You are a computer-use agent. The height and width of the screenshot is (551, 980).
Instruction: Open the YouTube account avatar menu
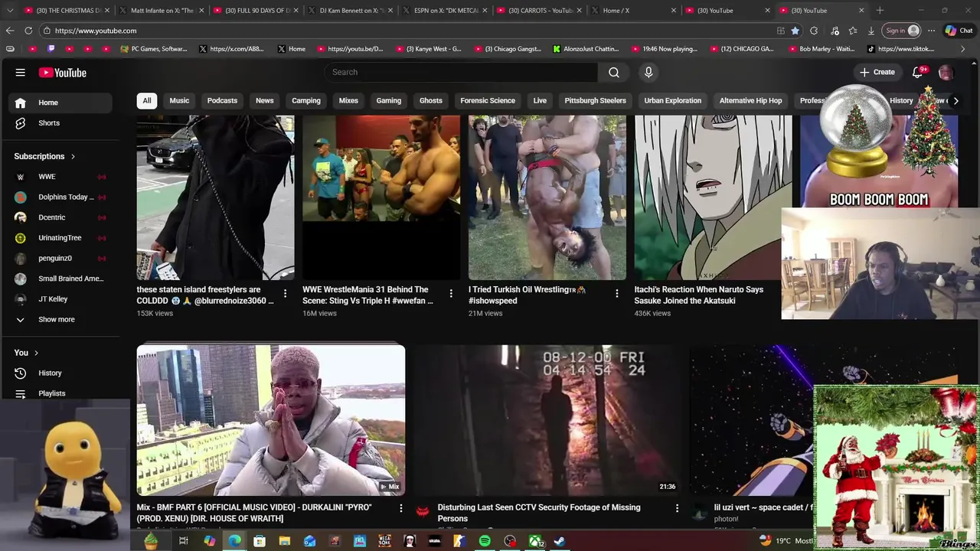click(946, 73)
